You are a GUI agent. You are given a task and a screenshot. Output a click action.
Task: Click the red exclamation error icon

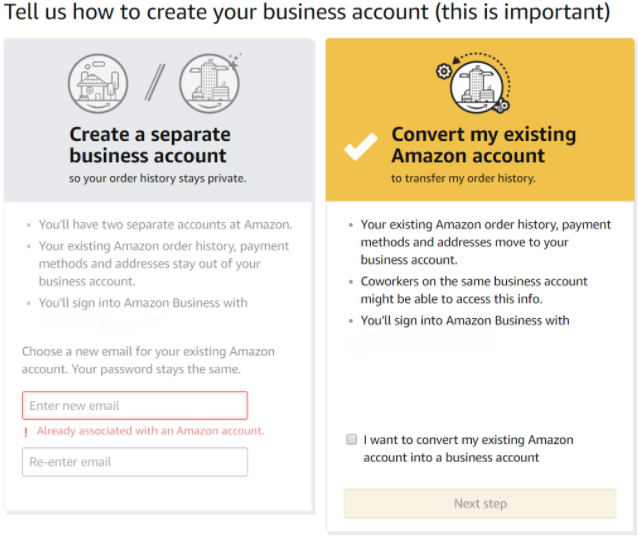(27, 432)
